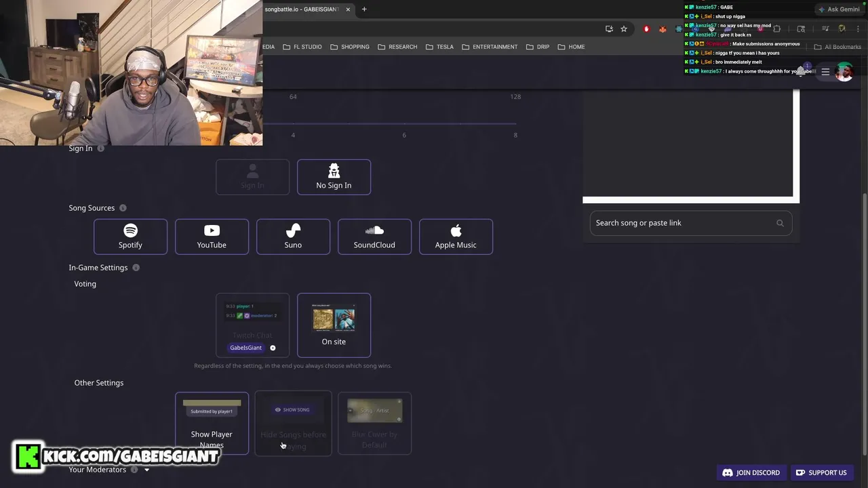Click the Ask Gemini button

click(838, 9)
